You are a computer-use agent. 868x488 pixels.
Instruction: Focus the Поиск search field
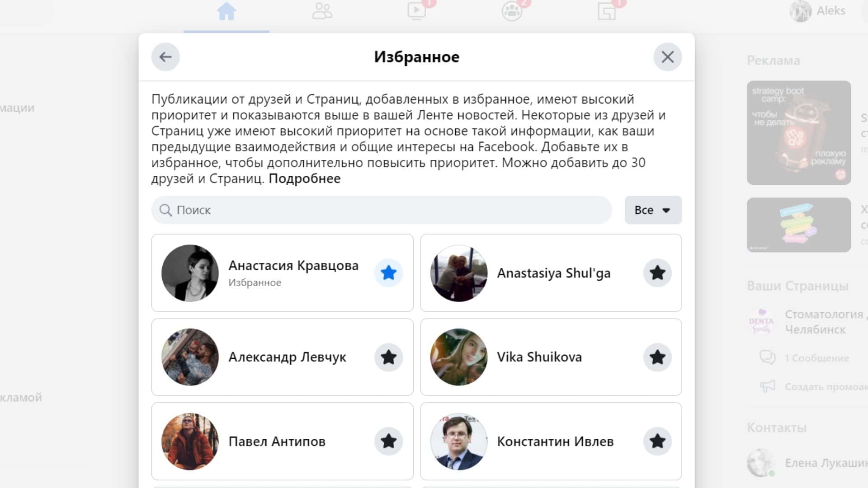[382, 210]
